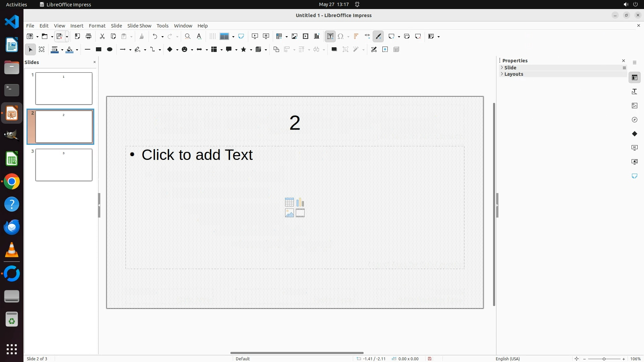Select the Ellipse shape tool
644x362 pixels.
point(110,49)
